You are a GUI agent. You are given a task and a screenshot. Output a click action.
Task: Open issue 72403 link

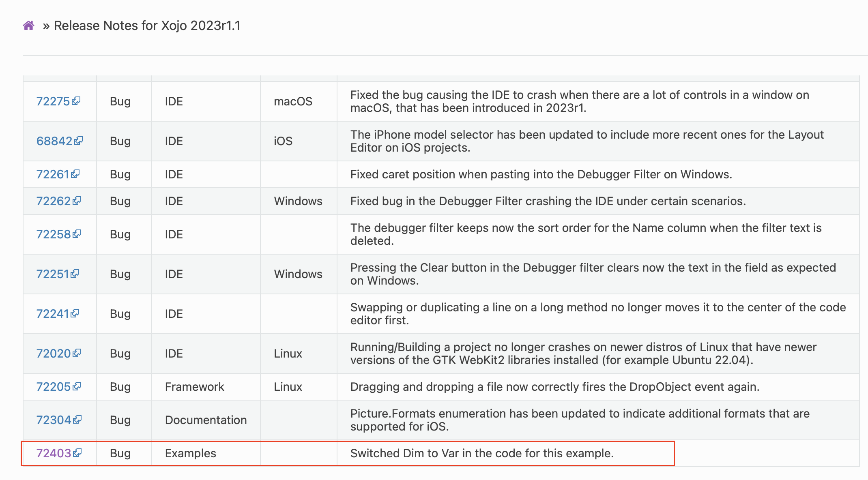[54, 453]
